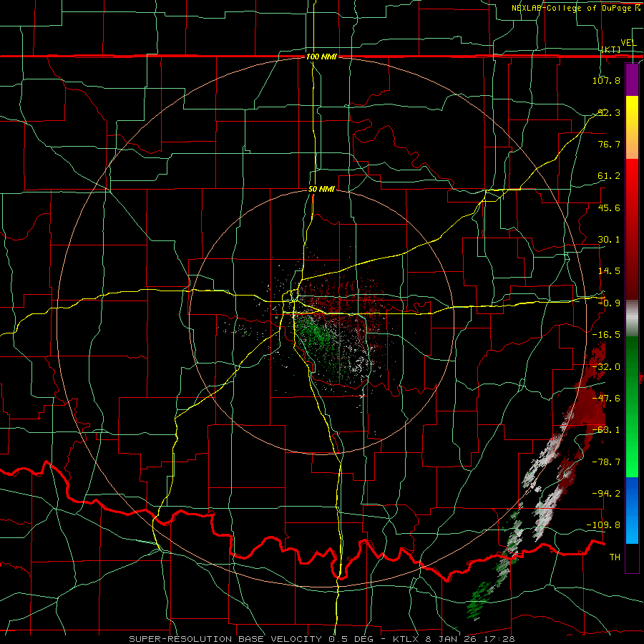
Task: Click the -109.8 velocity scale value
Action: coord(604,525)
